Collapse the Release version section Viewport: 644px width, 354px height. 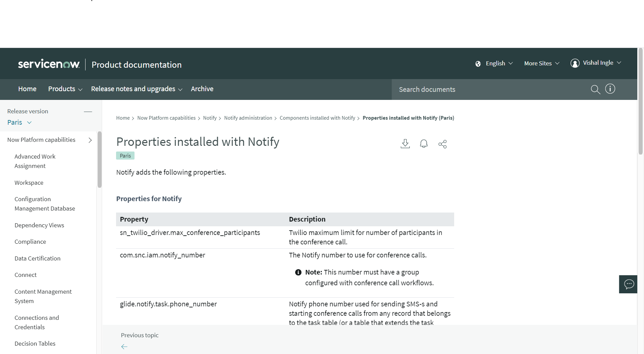[88, 111]
